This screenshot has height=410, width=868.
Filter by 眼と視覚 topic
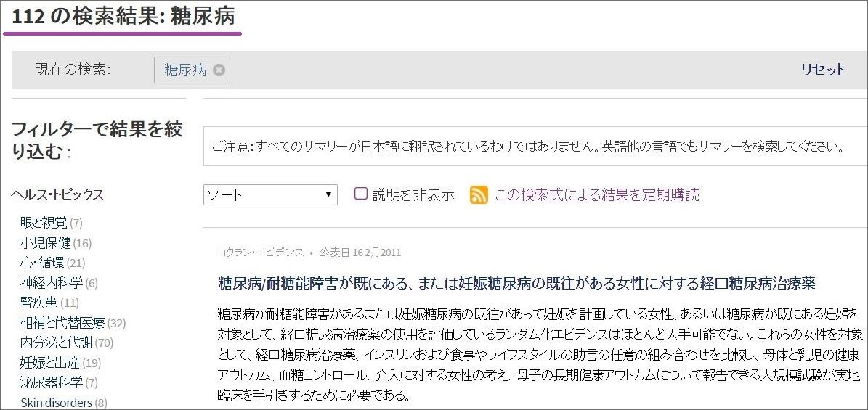tap(43, 223)
